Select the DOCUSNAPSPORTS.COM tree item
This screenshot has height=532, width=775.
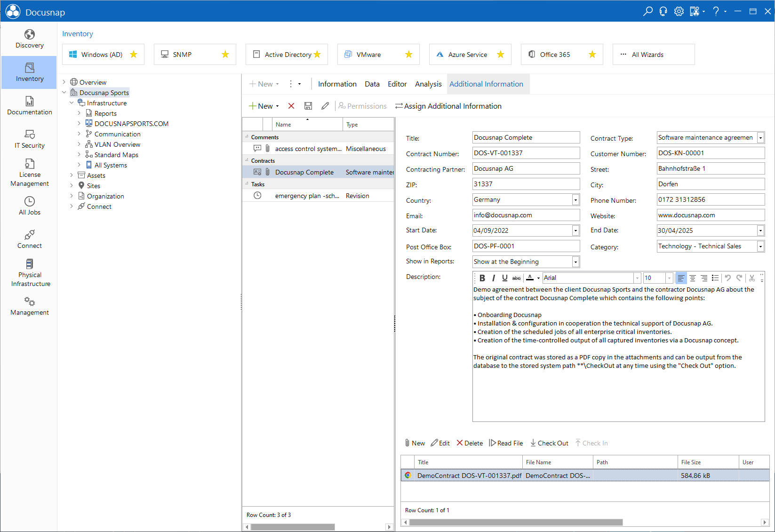[x=131, y=124]
